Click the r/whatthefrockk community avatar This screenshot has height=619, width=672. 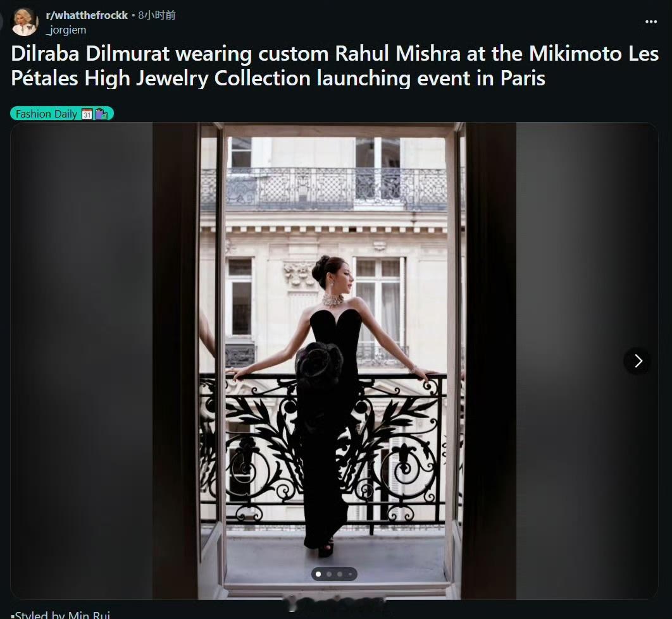tap(24, 22)
